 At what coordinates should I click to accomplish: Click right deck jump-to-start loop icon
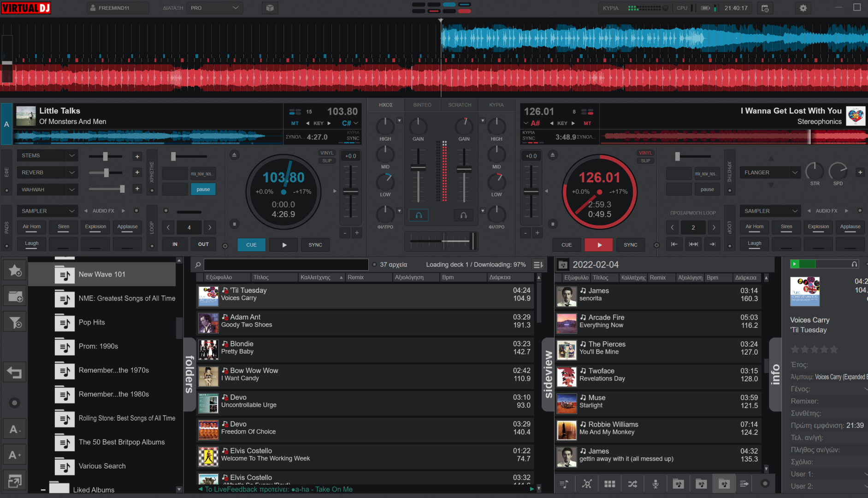coord(674,244)
